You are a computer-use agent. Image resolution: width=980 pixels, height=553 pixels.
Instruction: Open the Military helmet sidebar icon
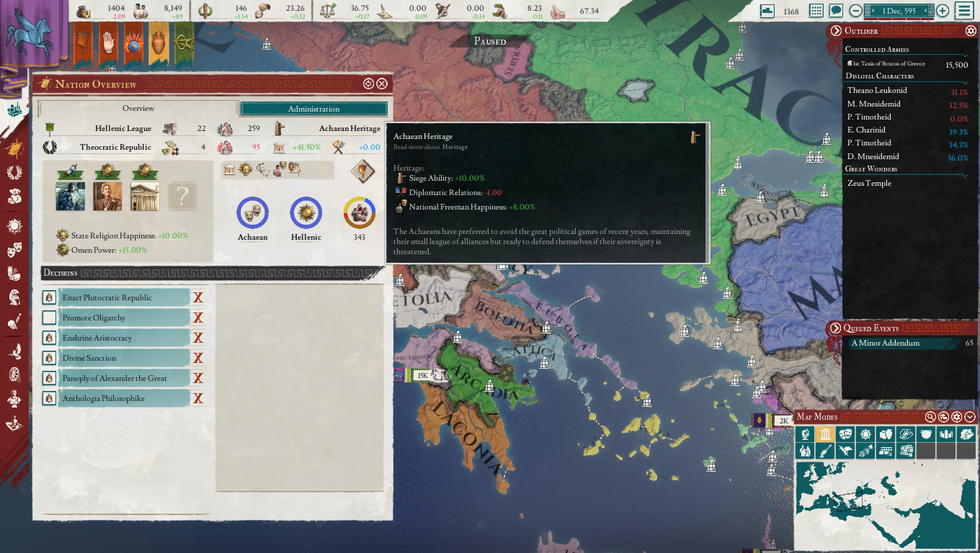pyautogui.click(x=13, y=297)
